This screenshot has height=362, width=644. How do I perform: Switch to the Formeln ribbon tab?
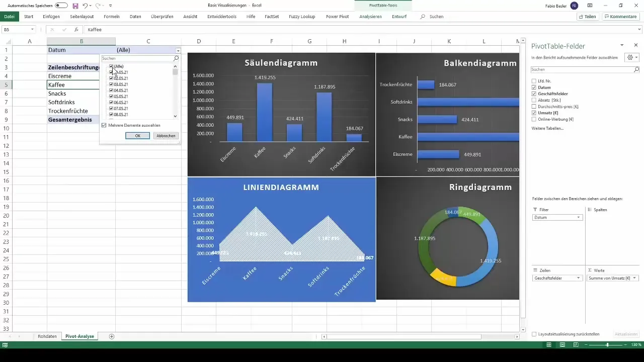click(x=112, y=17)
